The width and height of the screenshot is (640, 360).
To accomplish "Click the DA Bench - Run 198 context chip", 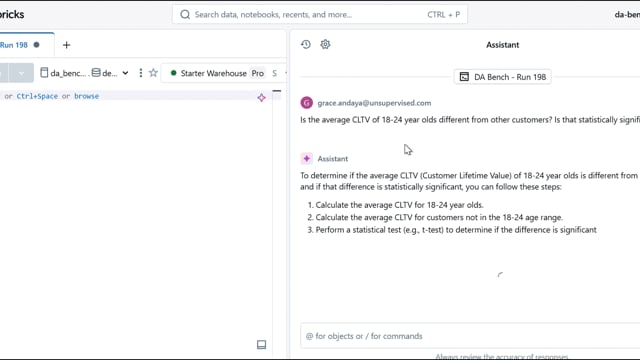I will (x=502, y=77).
